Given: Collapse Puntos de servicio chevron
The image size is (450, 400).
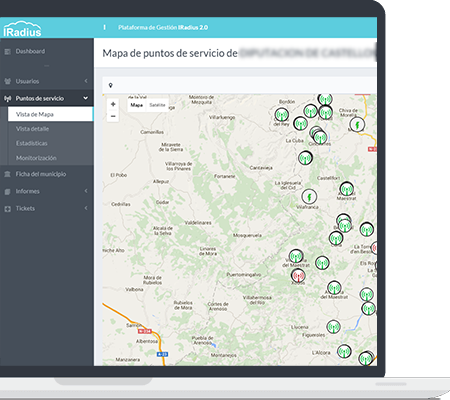Looking at the screenshot, I should pos(86,98).
